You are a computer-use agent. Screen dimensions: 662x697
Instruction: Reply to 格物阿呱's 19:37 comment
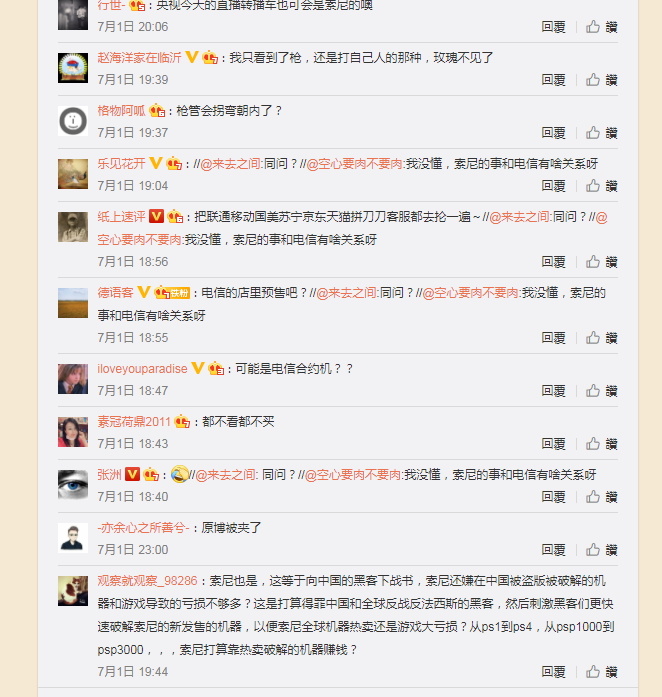[553, 133]
